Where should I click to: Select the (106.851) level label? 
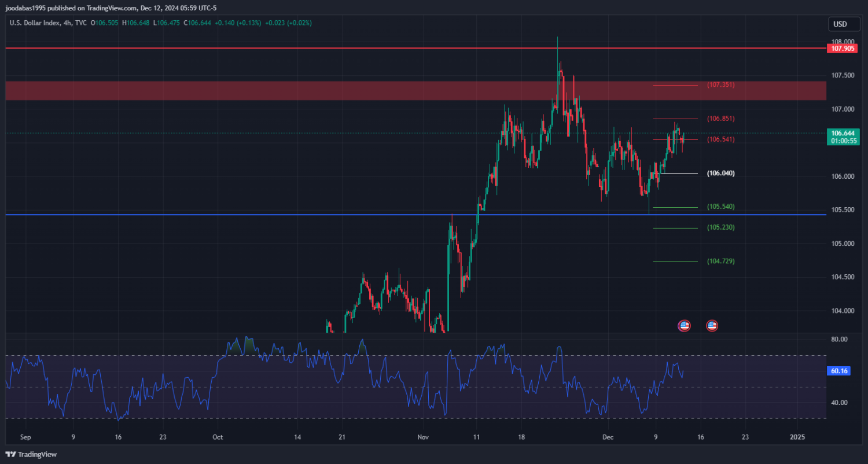[x=720, y=119]
